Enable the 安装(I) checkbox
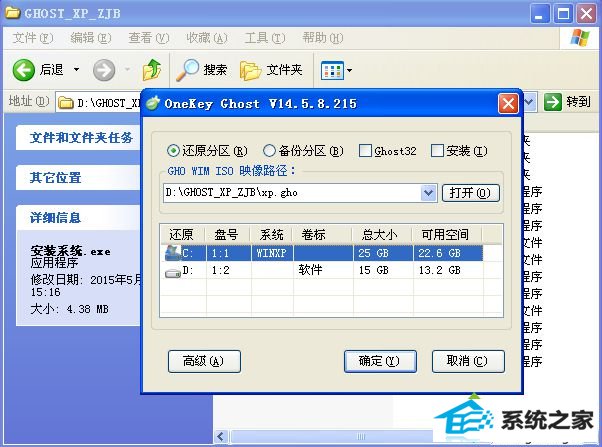 [x=437, y=151]
